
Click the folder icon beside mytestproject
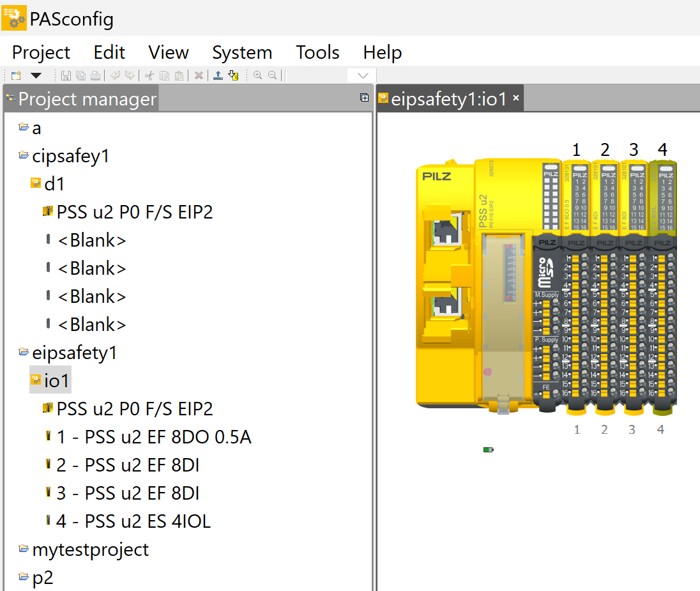[x=24, y=549]
